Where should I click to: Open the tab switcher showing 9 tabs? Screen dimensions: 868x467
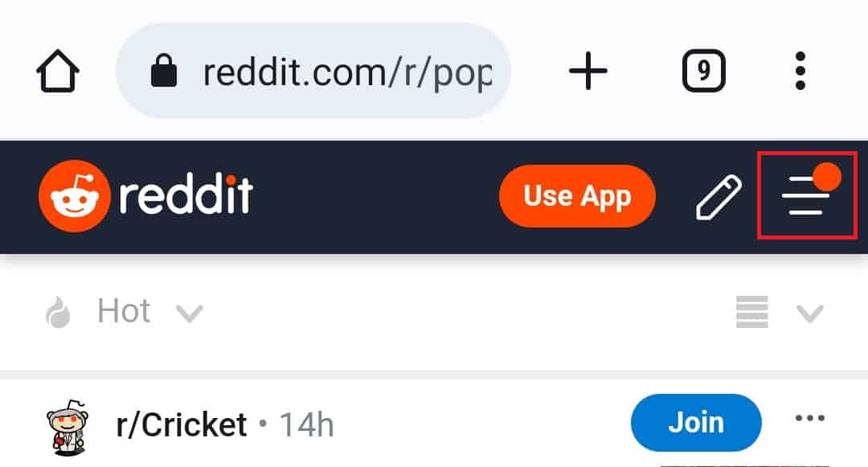pos(703,71)
